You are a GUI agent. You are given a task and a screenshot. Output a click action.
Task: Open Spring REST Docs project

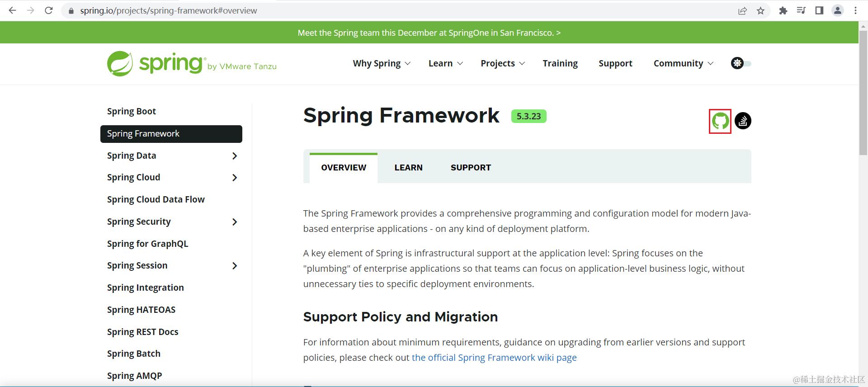[x=143, y=332]
